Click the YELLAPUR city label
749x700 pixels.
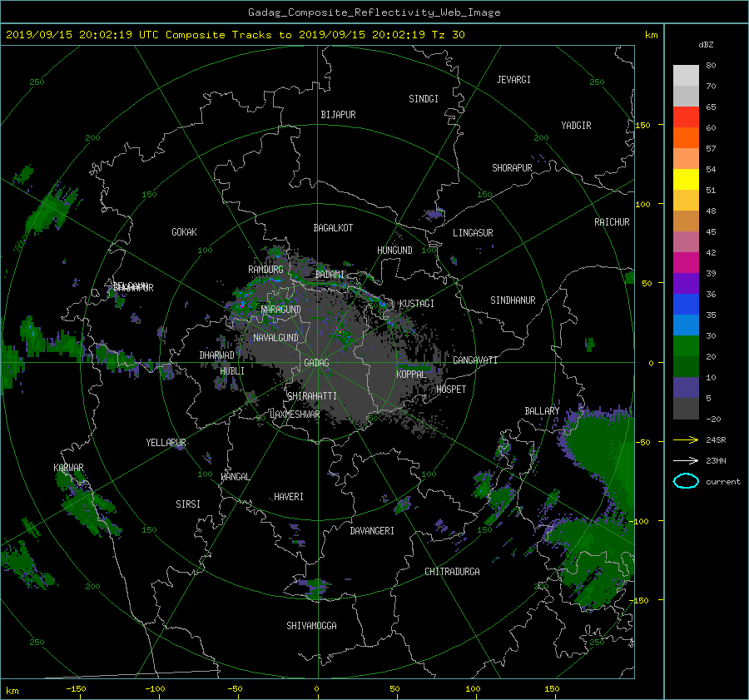(x=166, y=443)
